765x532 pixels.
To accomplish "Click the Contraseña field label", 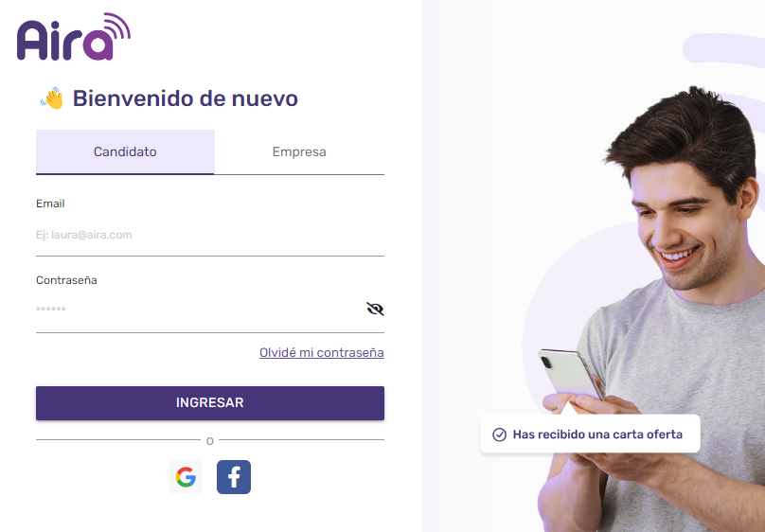I will (66, 280).
